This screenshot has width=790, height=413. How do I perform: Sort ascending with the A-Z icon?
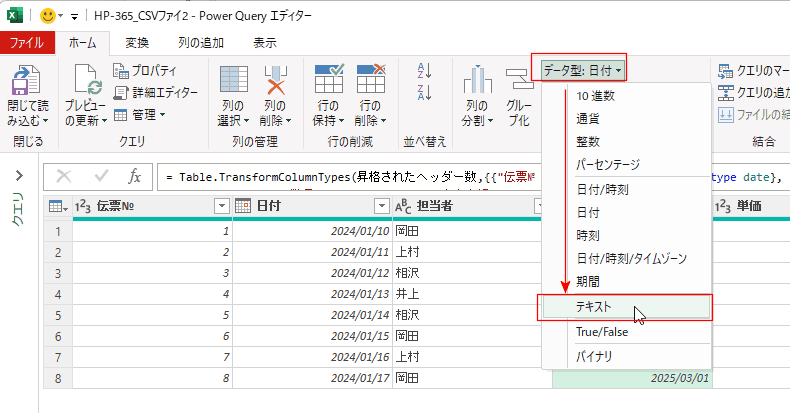click(x=424, y=69)
